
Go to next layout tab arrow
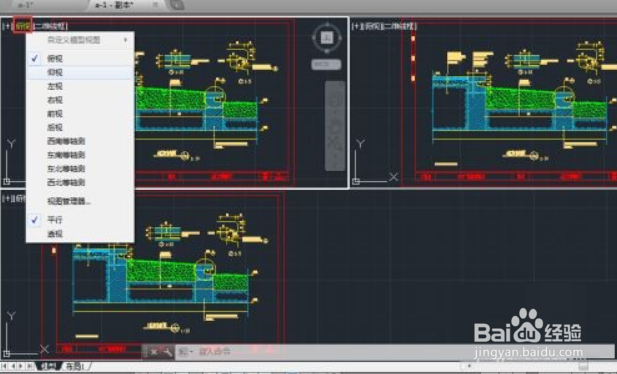(x=21, y=366)
